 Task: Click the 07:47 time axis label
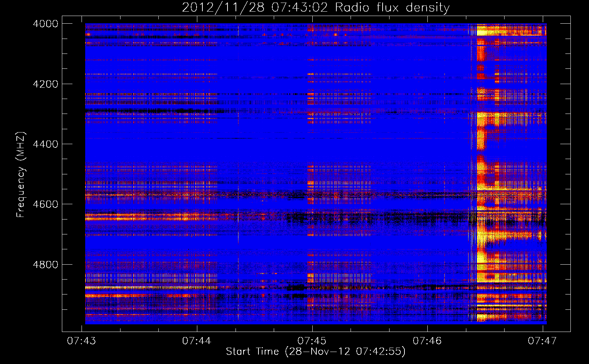(542, 341)
